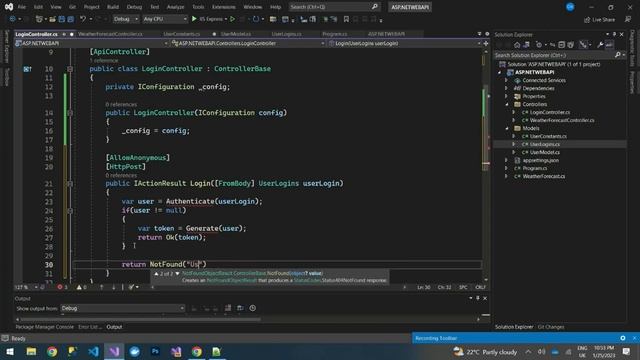Screen dimensions: 640x360
Task: Click Show All Files icon in Solution Explorer
Action: [571, 44]
